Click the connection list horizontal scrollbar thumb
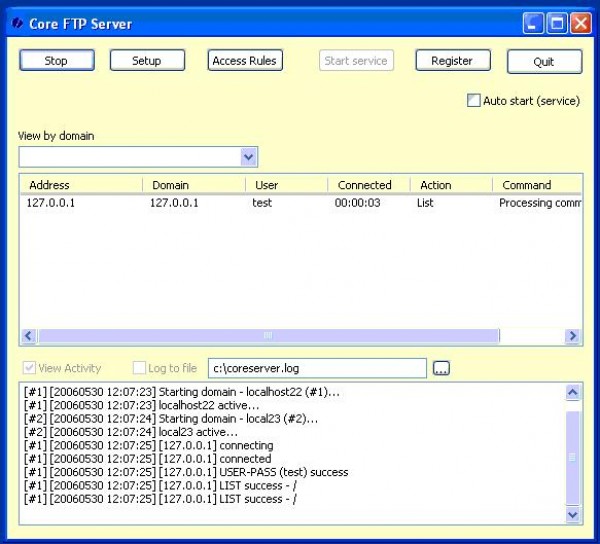Viewport: 600px width, 544px height. (265, 336)
